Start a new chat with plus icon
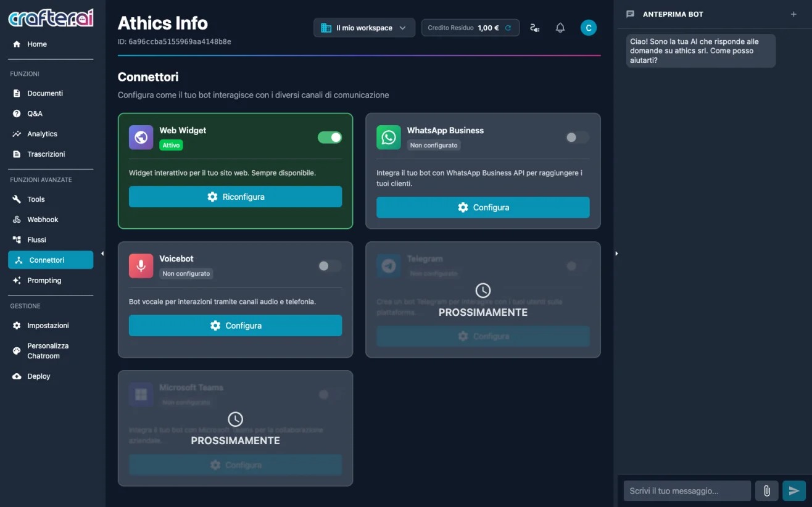 tap(793, 14)
